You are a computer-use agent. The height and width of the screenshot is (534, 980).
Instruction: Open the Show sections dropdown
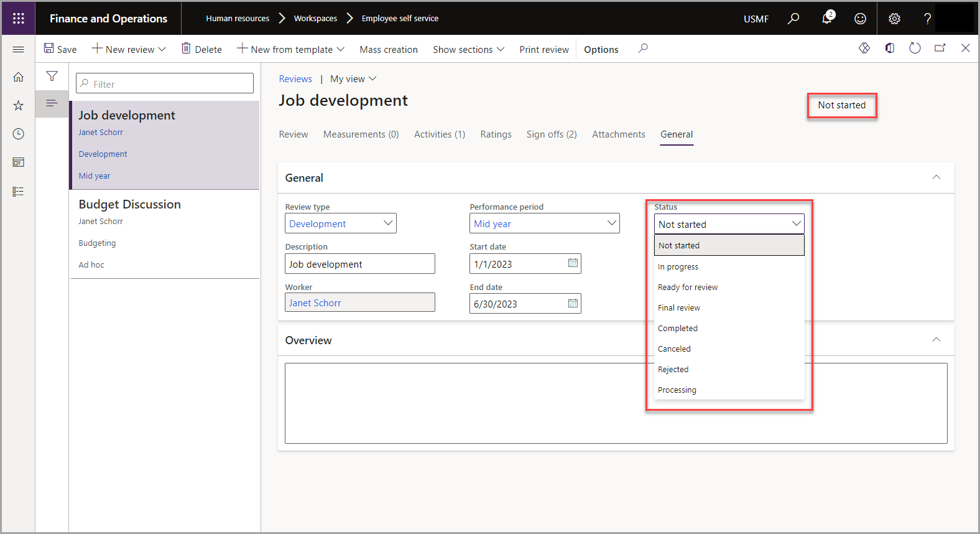[x=469, y=49]
